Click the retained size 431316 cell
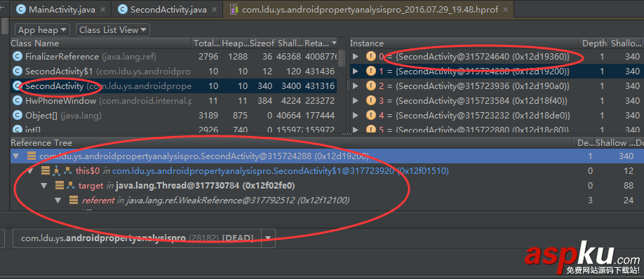 pos(320,86)
